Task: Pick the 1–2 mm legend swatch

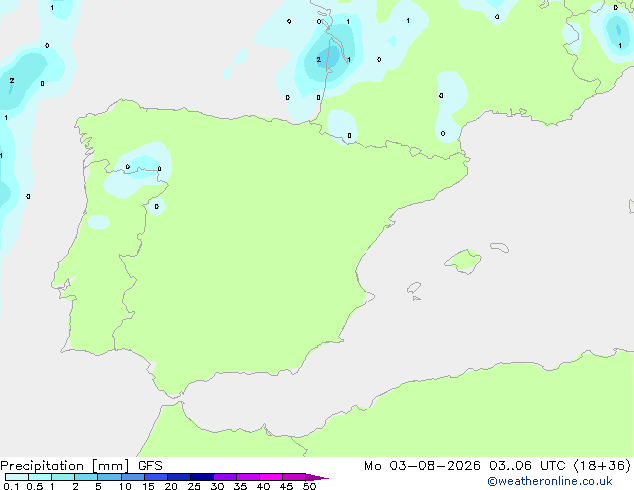Action: click(x=63, y=477)
